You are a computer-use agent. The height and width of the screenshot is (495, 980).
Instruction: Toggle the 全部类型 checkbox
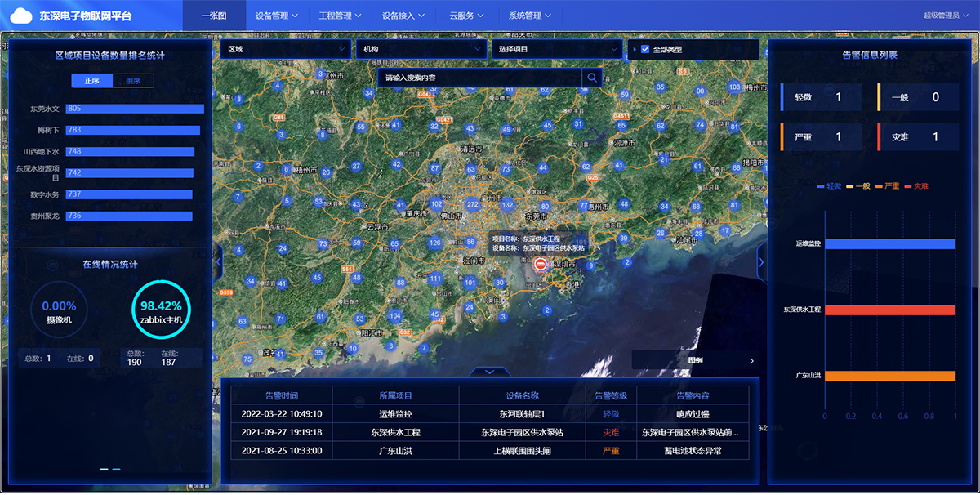click(645, 50)
